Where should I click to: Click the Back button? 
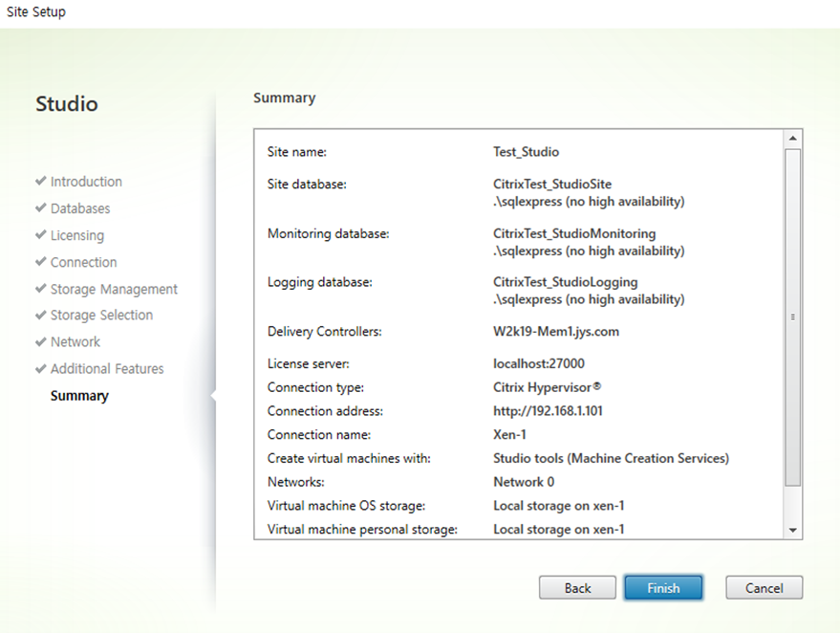[577, 588]
